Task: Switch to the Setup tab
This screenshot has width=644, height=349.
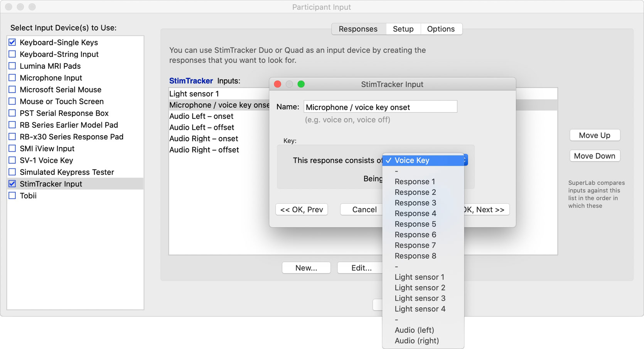Action: [x=403, y=29]
